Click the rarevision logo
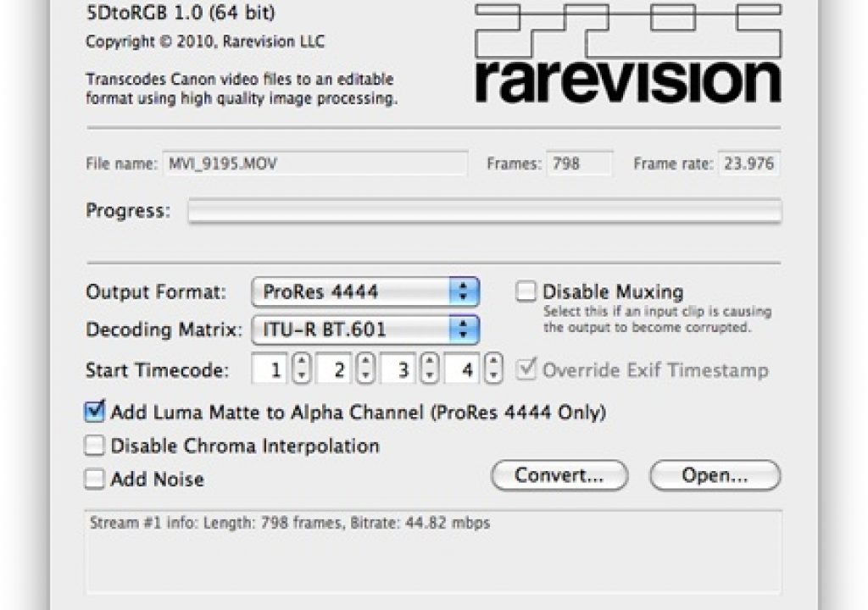868x610 pixels. click(628, 53)
